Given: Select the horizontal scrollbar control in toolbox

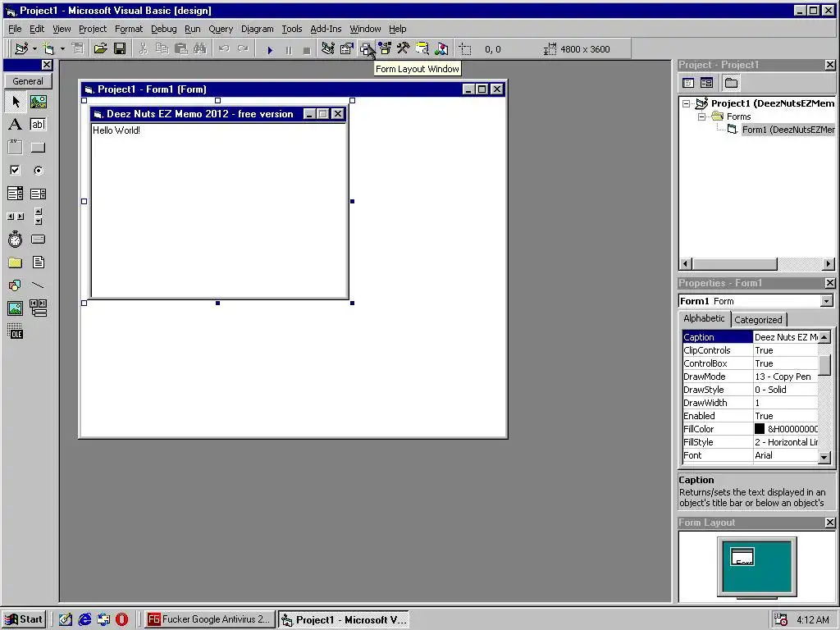Looking at the screenshot, I should [15, 217].
